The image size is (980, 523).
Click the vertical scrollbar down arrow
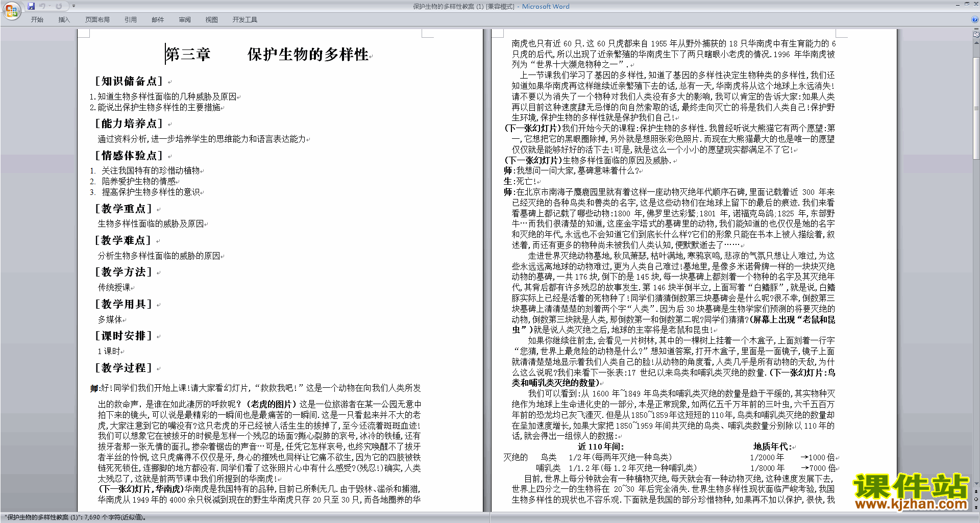pos(976,483)
